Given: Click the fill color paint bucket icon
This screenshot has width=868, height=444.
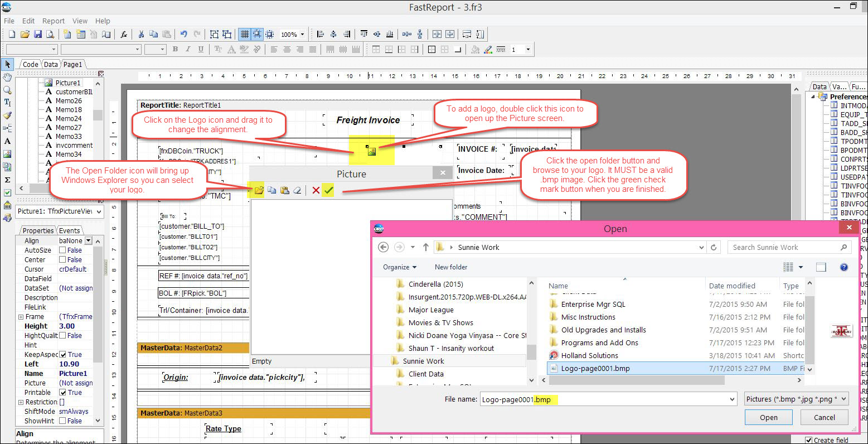Looking at the screenshot, I should point(475,49).
